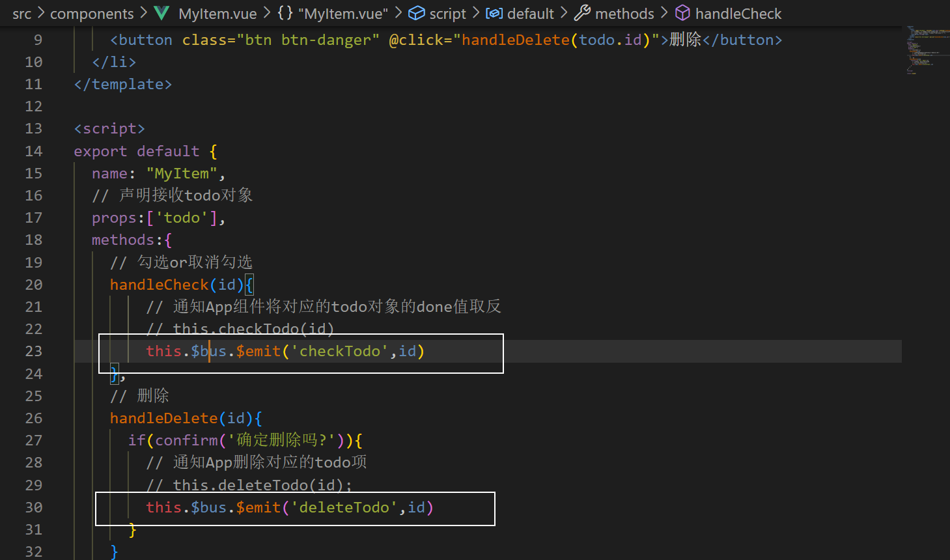Click comment 通知App组件将对应的todo对象的done值取反
Image resolution: width=950 pixels, height=560 pixels.
click(324, 307)
